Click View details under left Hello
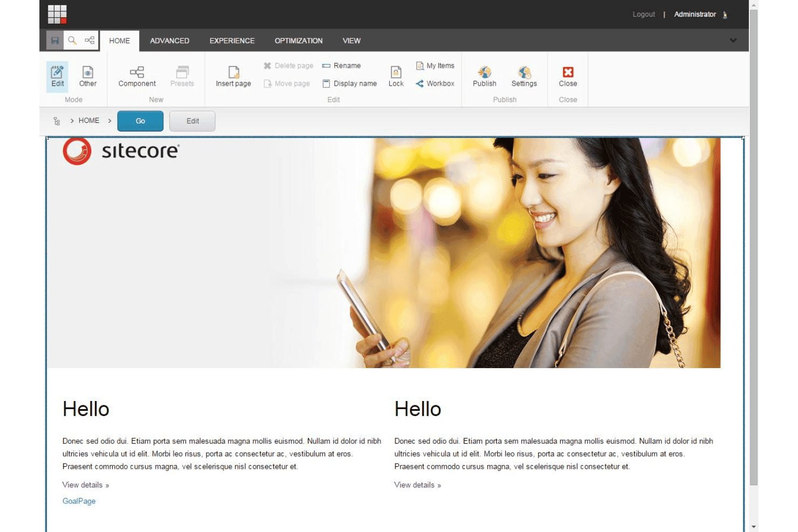Image resolution: width=798 pixels, height=532 pixels. pyautogui.click(x=86, y=485)
